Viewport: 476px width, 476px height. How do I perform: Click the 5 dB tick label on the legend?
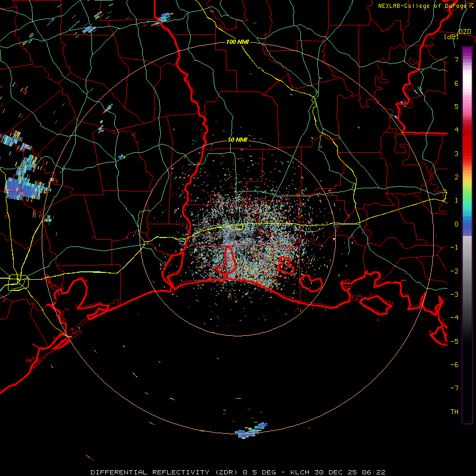tap(456, 106)
